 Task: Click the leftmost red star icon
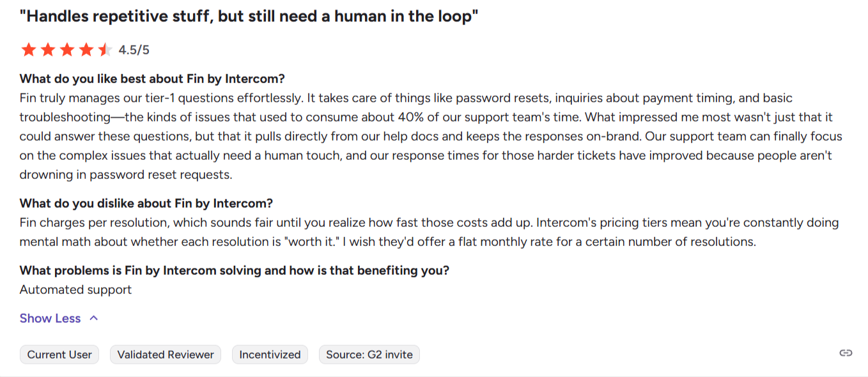(x=29, y=49)
